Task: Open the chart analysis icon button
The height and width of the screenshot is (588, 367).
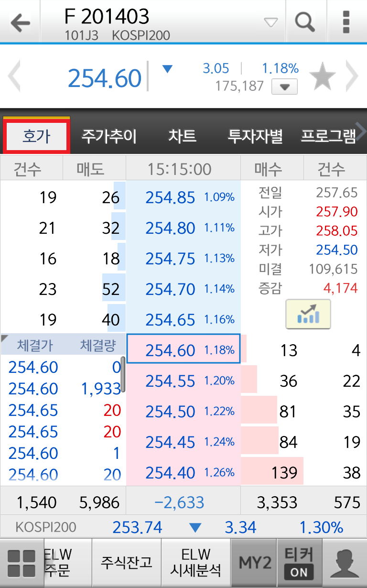Action: (308, 314)
